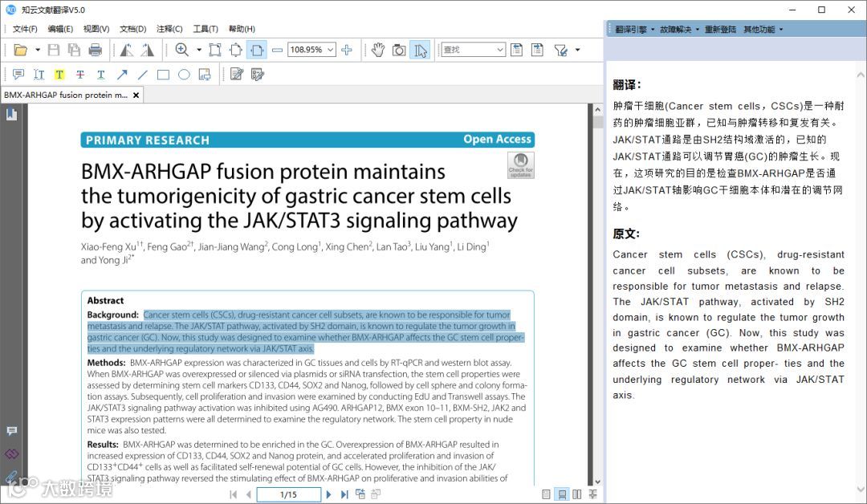Viewport: 867px width, 504px height.
Task: Select the zoom in magnifier tool
Action: 182,50
